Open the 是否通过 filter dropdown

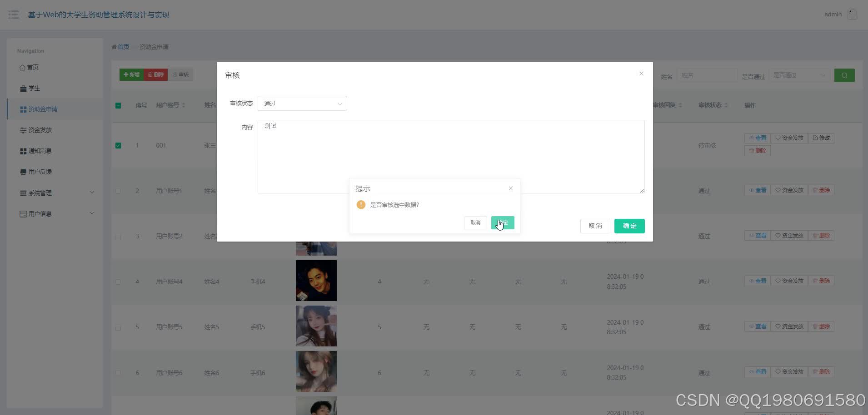pos(799,75)
